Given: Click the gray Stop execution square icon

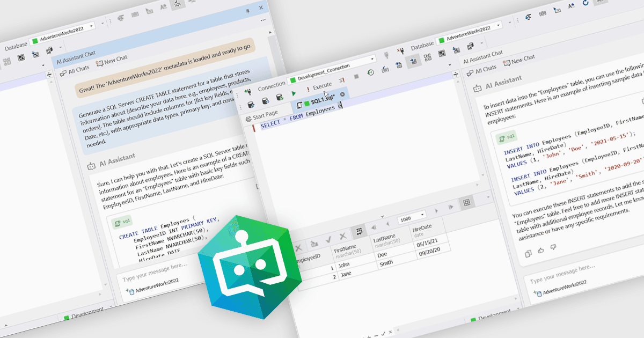Looking at the screenshot, I should click(356, 77).
